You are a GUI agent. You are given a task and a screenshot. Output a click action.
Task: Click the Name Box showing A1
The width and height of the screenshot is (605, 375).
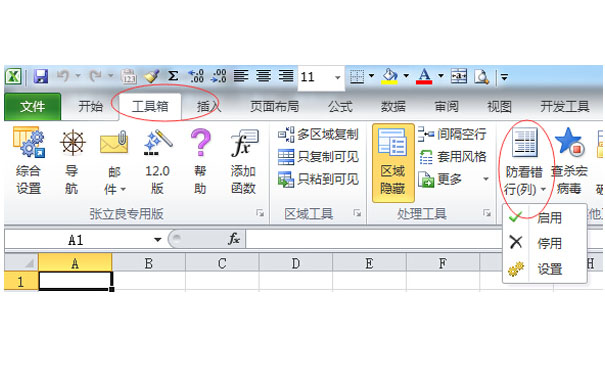[x=76, y=240]
